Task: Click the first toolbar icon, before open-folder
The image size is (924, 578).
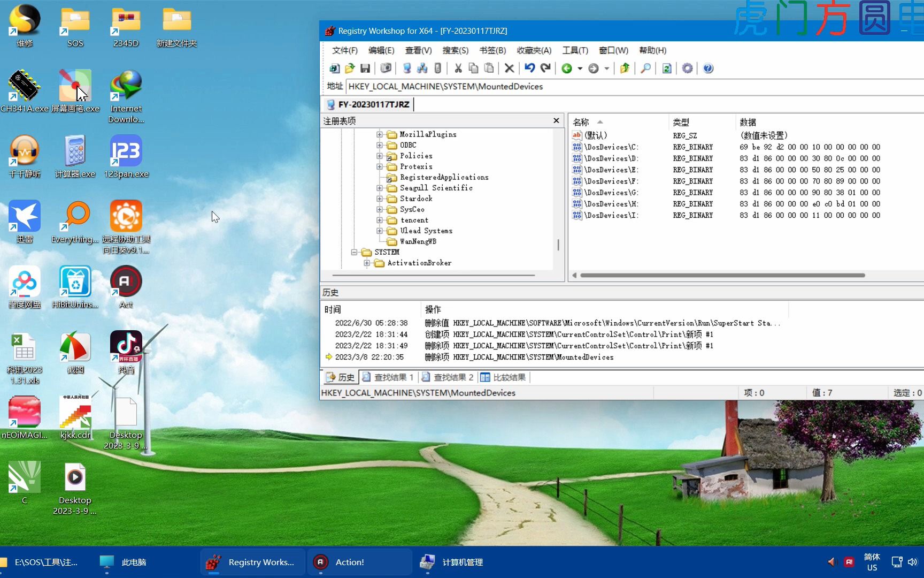Action: pos(334,69)
